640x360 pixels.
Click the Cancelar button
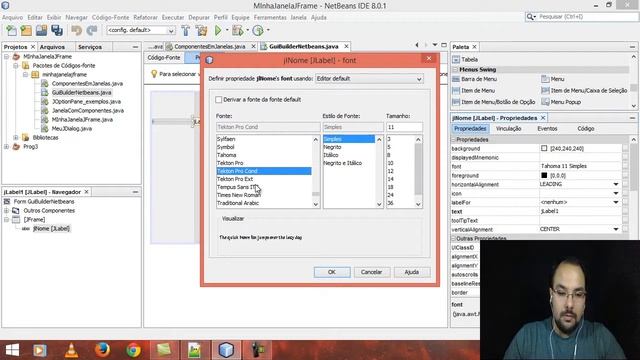(371, 272)
